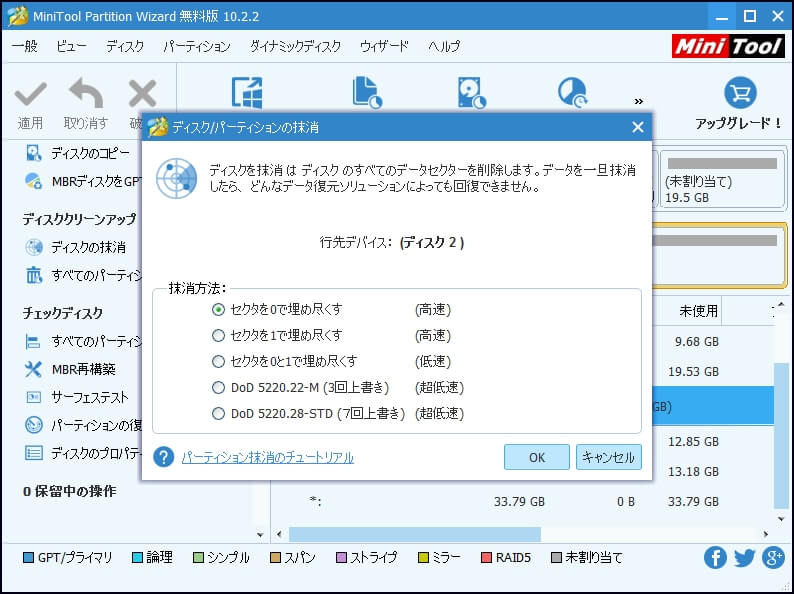This screenshot has height=594, width=794.
Task: Click the 19.53 GB unused value
Action: click(693, 372)
